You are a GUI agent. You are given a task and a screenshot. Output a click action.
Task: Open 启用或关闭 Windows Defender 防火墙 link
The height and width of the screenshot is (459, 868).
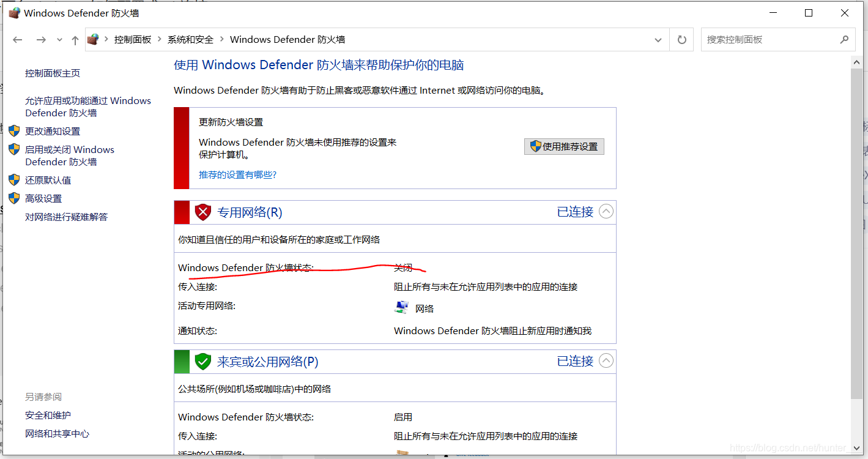click(x=70, y=155)
